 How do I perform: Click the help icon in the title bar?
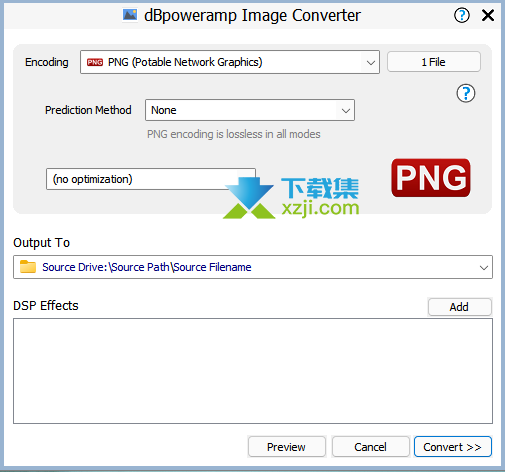(462, 15)
